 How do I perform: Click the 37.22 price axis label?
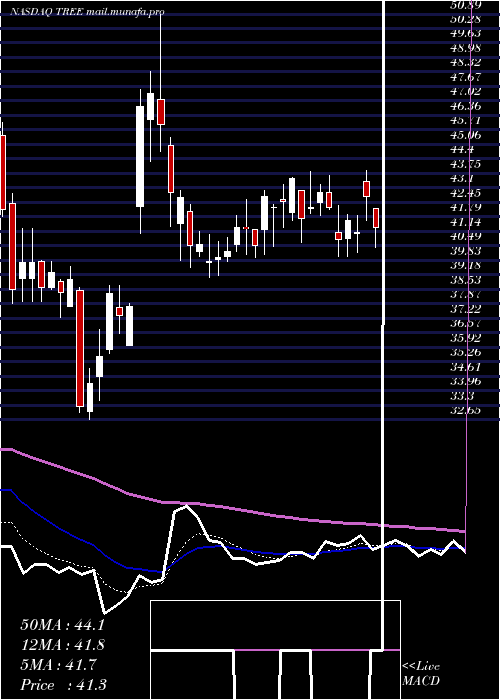tap(466, 309)
